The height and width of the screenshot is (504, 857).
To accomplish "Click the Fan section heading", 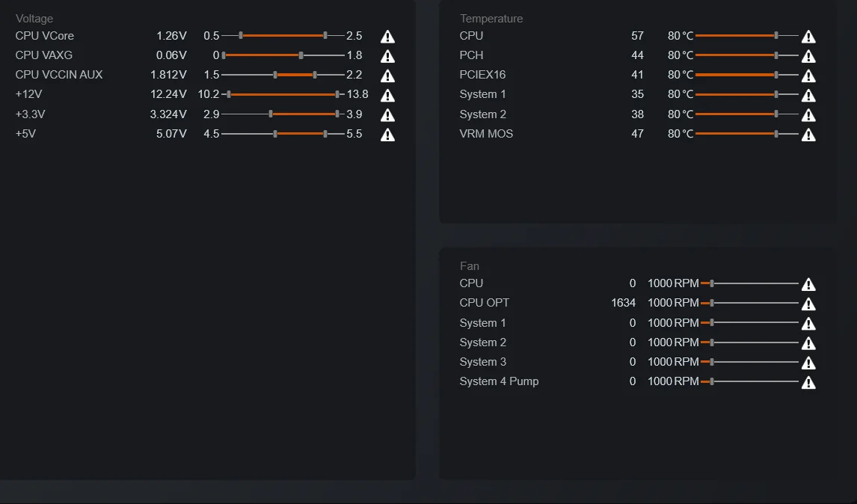I will click(470, 265).
